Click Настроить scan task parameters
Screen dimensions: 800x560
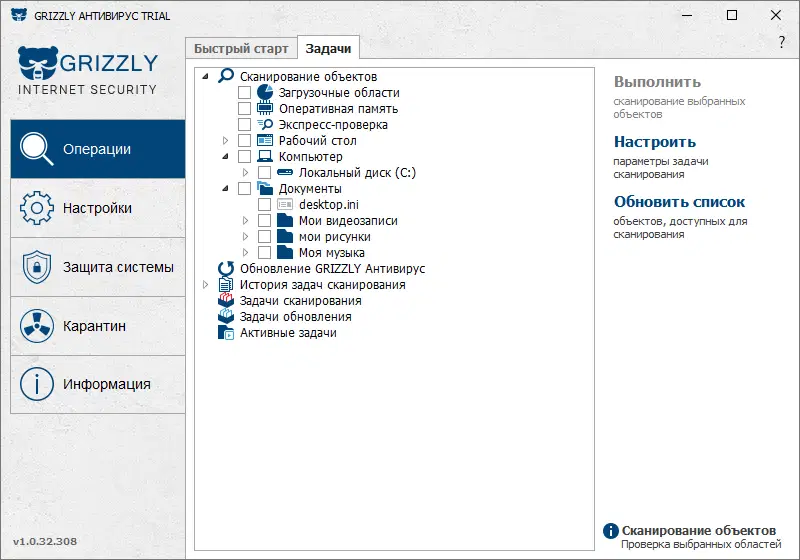pyautogui.click(x=655, y=142)
